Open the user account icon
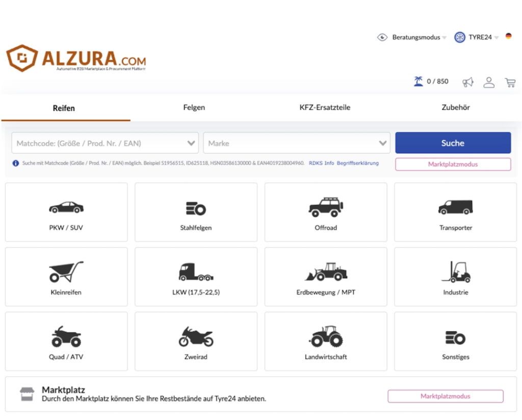The width and height of the screenshot is (522, 420). 489,82
